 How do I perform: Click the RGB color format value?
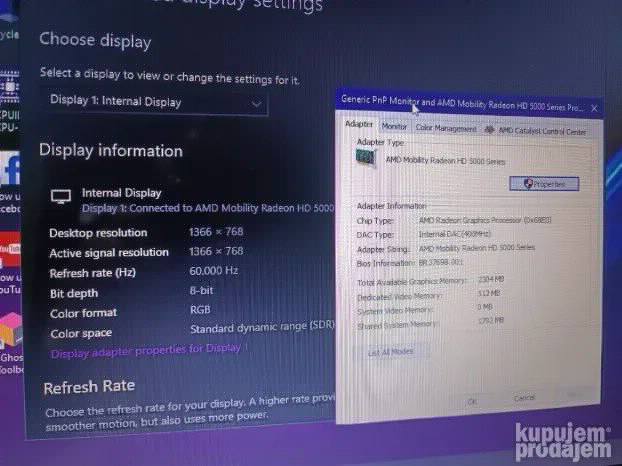[200, 310]
